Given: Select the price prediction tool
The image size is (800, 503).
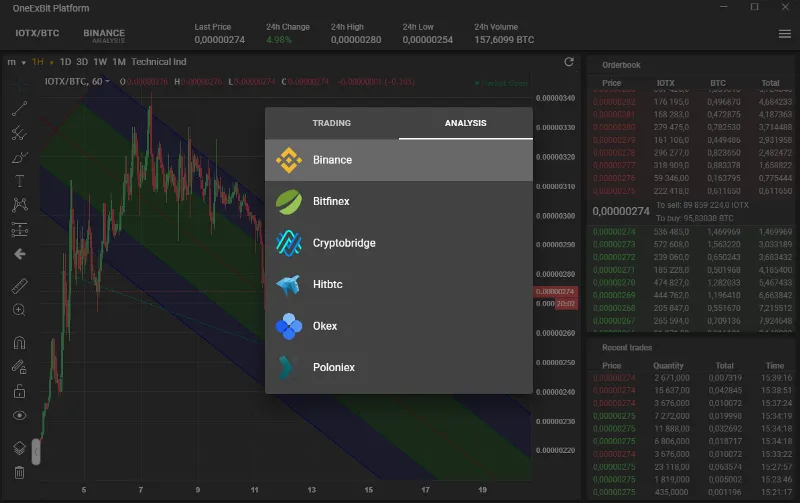Looking at the screenshot, I should [19, 230].
